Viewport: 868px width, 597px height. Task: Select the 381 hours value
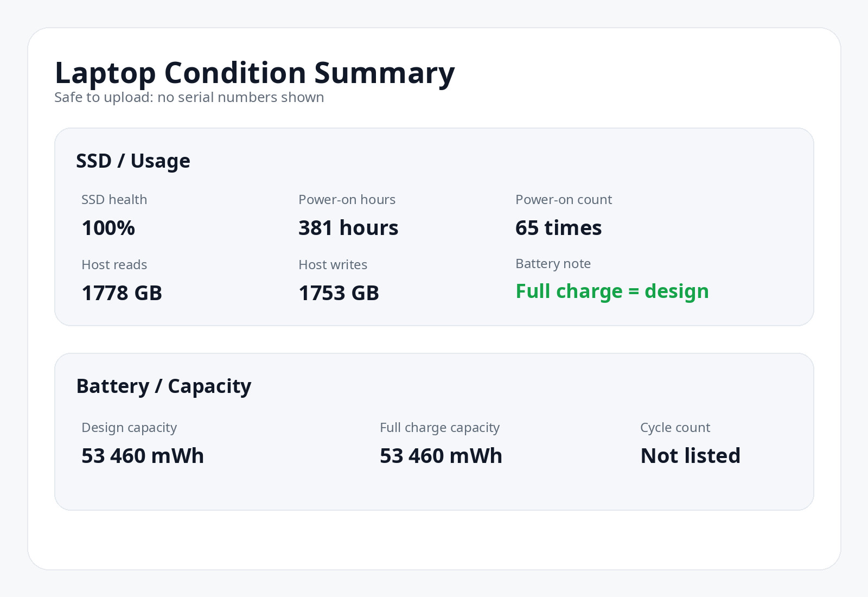[x=348, y=228]
